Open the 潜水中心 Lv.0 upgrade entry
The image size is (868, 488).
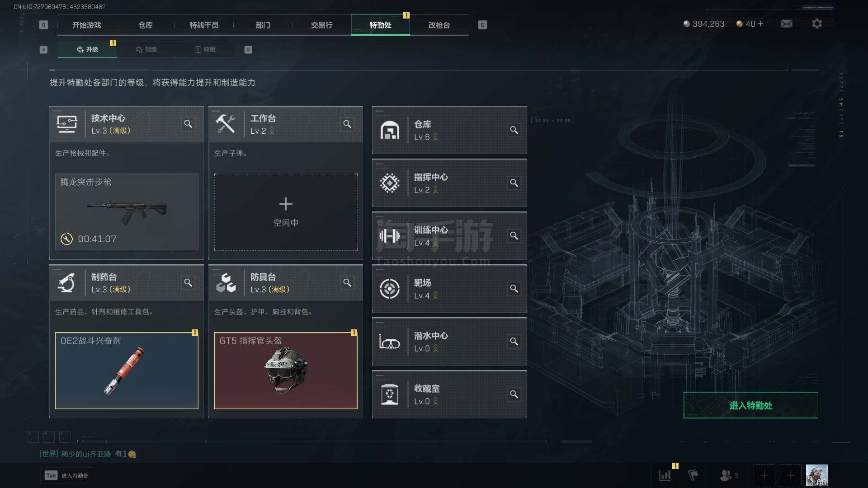pos(449,342)
